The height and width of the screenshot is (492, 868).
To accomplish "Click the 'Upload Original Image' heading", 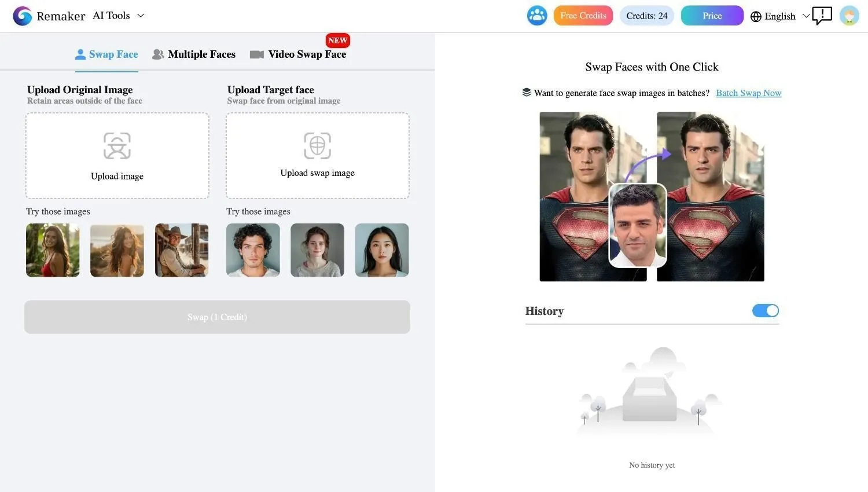I will (x=80, y=90).
